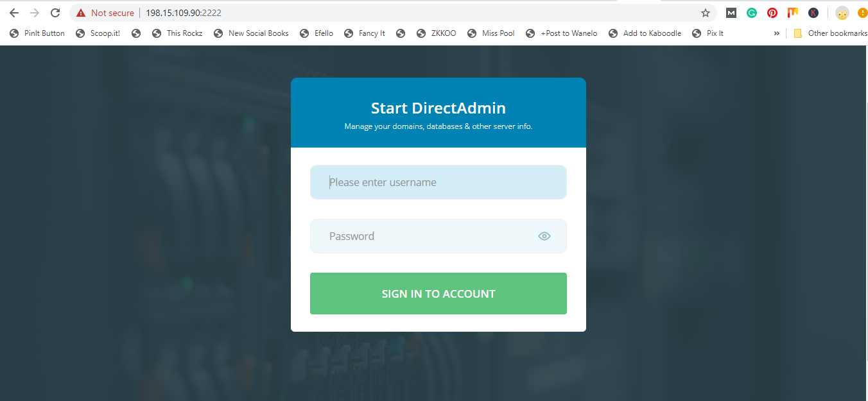
Task: Open the ZKKOO bookmark
Action: point(437,33)
